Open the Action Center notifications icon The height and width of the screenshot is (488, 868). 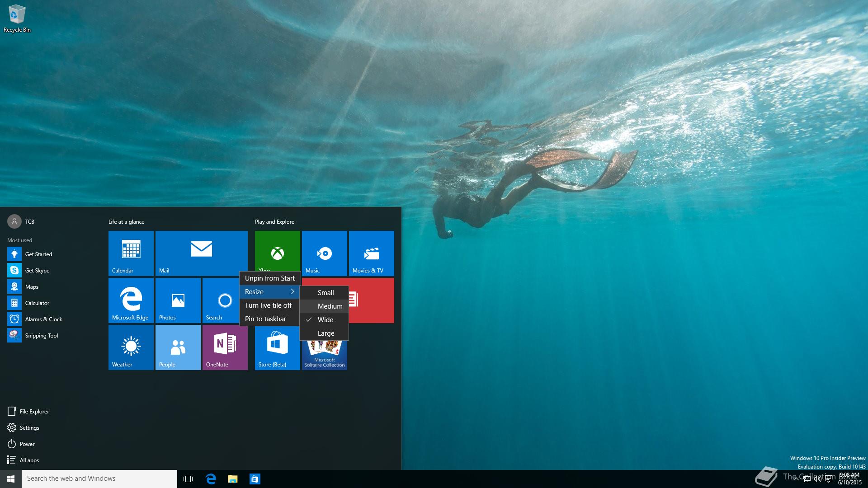[829, 479]
